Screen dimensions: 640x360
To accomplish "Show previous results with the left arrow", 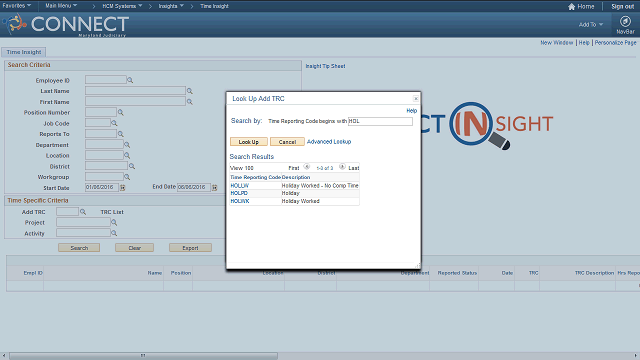I will click(x=307, y=167).
